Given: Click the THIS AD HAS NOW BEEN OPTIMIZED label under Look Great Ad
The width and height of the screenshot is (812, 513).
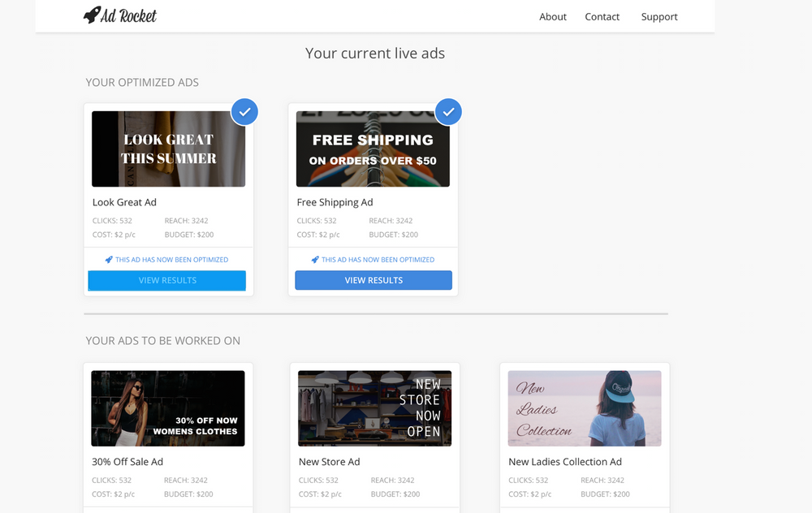Looking at the screenshot, I should 172,259.
